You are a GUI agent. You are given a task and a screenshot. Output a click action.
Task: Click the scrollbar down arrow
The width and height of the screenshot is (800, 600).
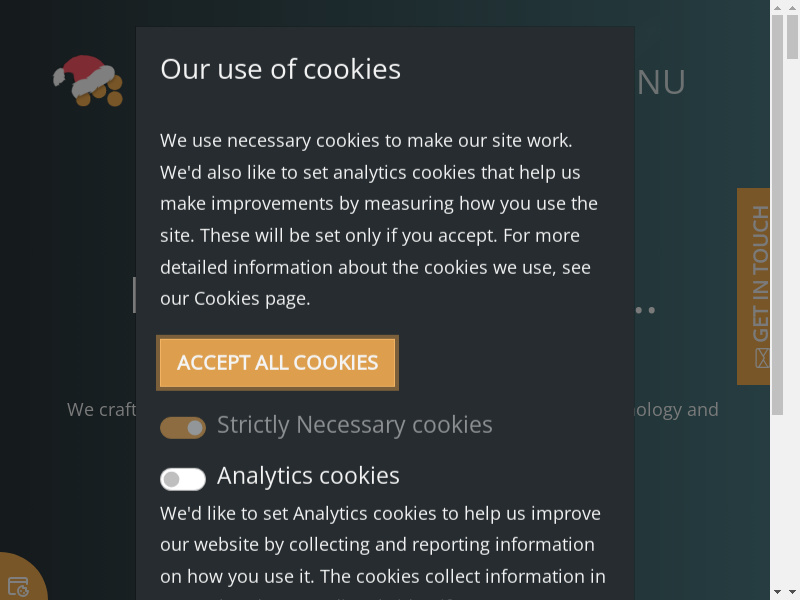(x=777, y=592)
